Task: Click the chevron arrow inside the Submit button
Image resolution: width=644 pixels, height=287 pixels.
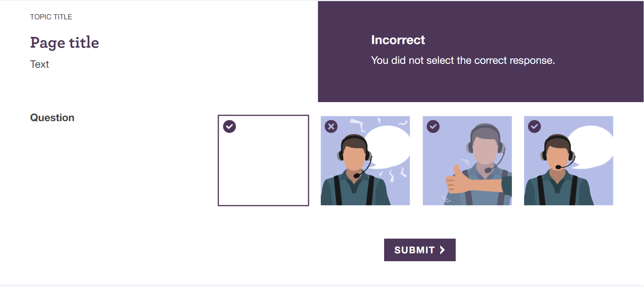Action: [x=442, y=250]
